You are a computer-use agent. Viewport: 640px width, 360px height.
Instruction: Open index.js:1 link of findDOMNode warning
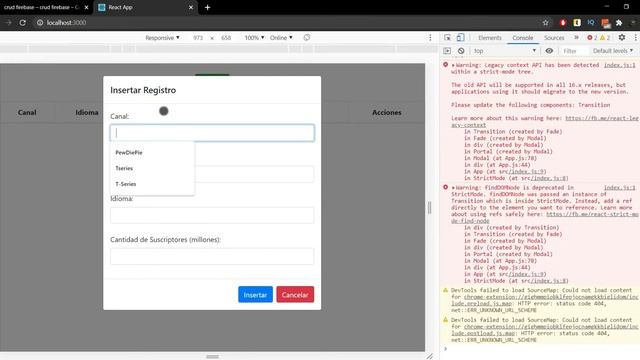(619, 188)
